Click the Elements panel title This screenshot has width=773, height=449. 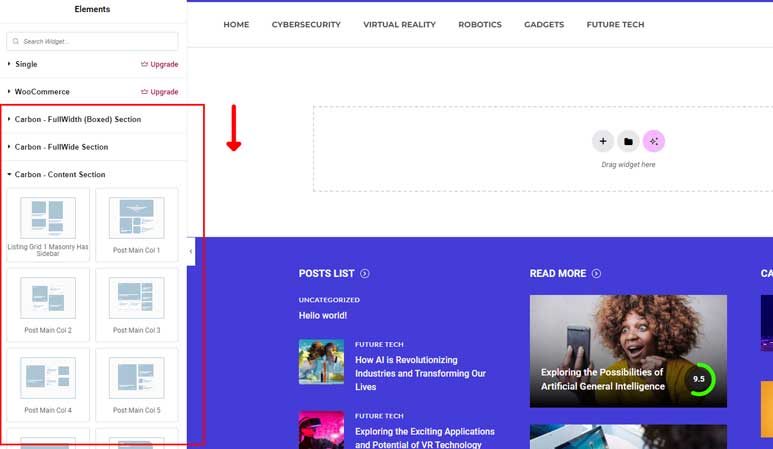[92, 9]
